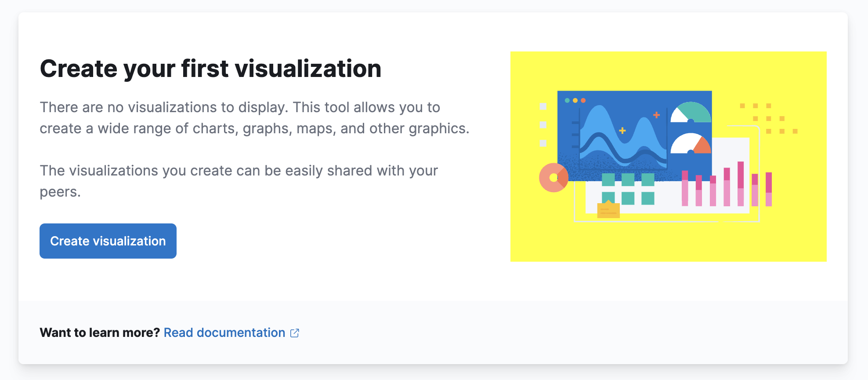
Task: Click the yellow note tag in the illustration
Action: pos(608,209)
